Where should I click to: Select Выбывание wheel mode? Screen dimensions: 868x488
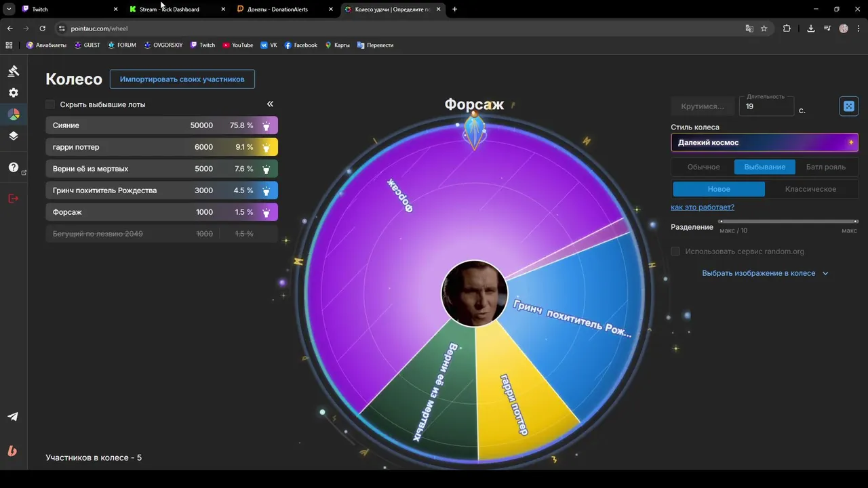764,167
